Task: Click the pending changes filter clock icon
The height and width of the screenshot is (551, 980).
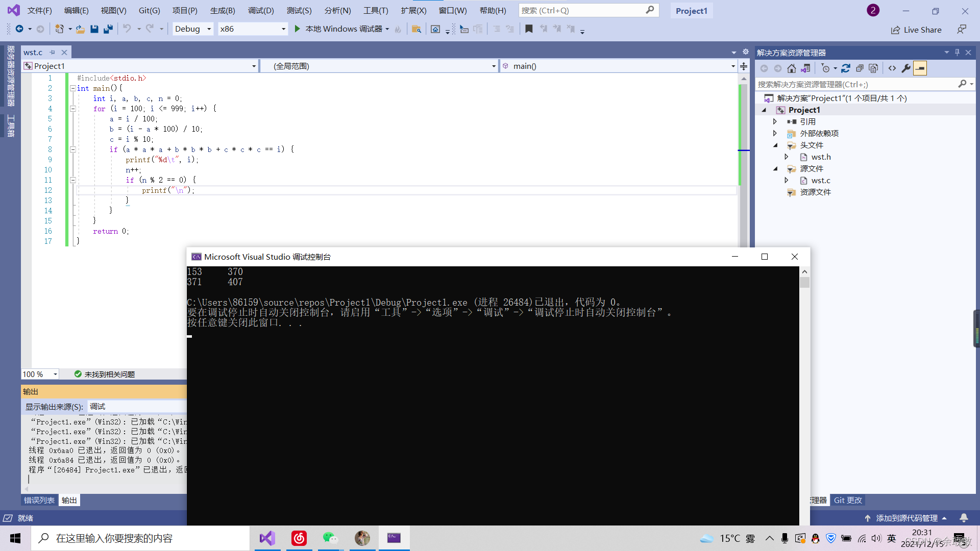Action: point(825,68)
